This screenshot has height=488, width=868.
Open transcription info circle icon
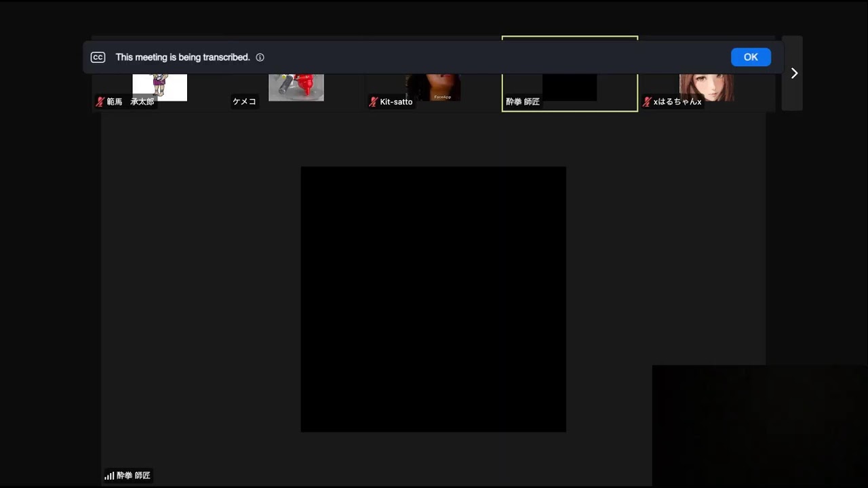pyautogui.click(x=260, y=58)
